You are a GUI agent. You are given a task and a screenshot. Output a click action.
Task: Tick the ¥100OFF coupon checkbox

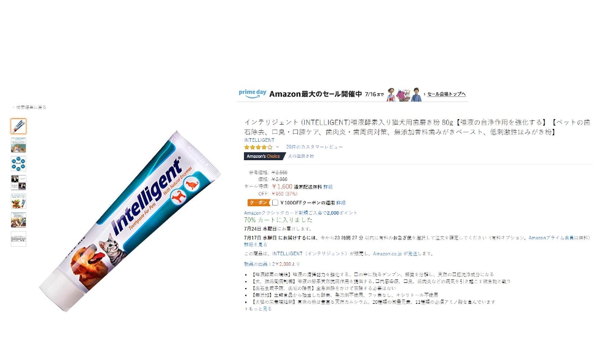click(x=275, y=203)
